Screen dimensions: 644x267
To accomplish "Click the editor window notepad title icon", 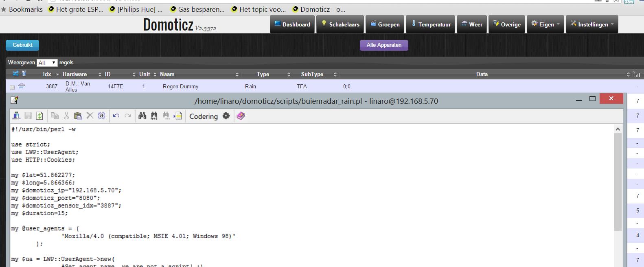I will pos(14,100).
